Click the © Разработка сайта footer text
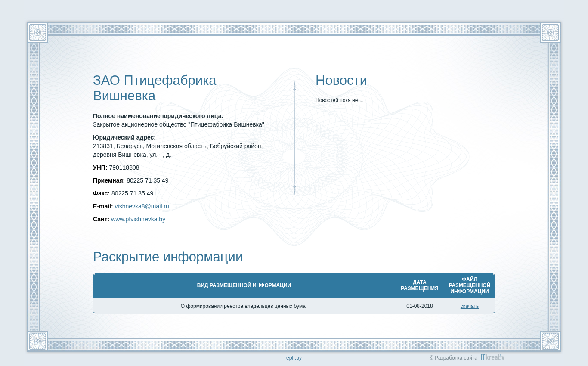 point(453,358)
